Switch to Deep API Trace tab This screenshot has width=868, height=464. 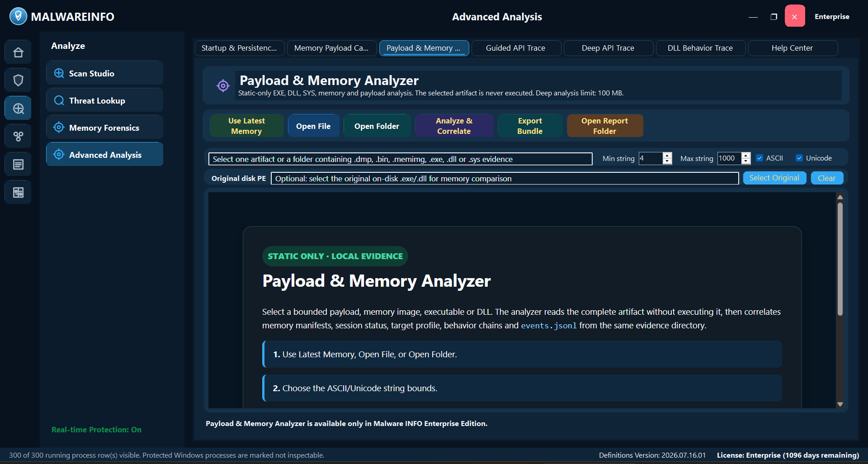(609, 48)
